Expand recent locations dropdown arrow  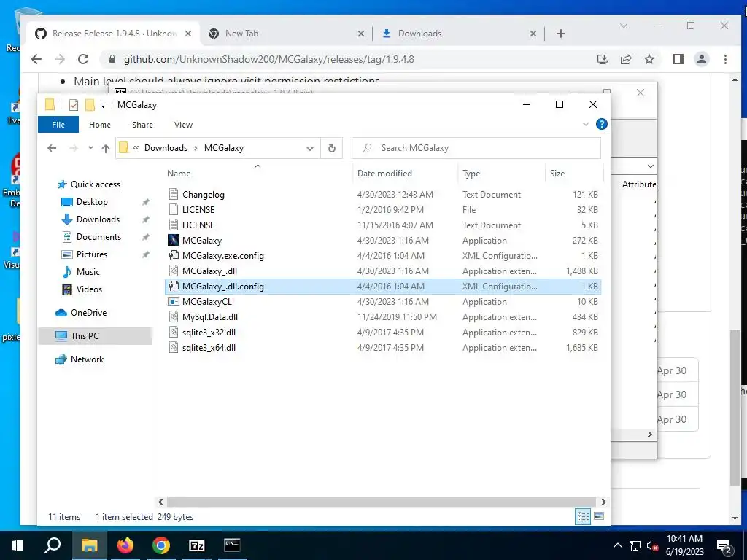point(90,148)
